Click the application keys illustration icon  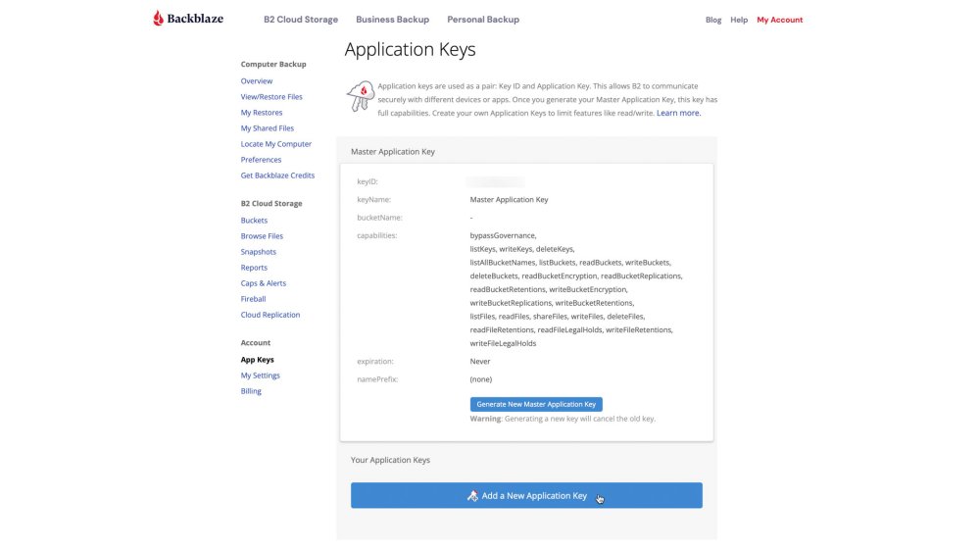[360, 96]
